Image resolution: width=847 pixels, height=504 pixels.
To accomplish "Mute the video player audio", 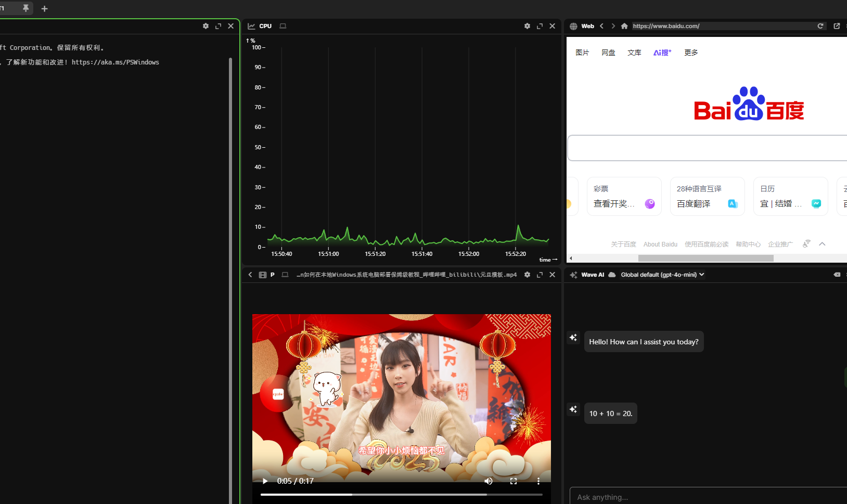I will 488,481.
